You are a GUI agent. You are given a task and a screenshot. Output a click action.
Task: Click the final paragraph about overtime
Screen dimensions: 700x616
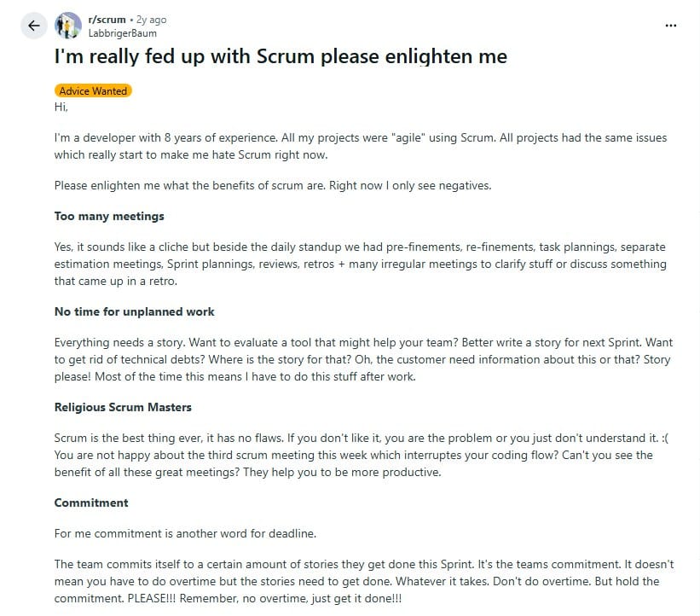(x=358, y=581)
